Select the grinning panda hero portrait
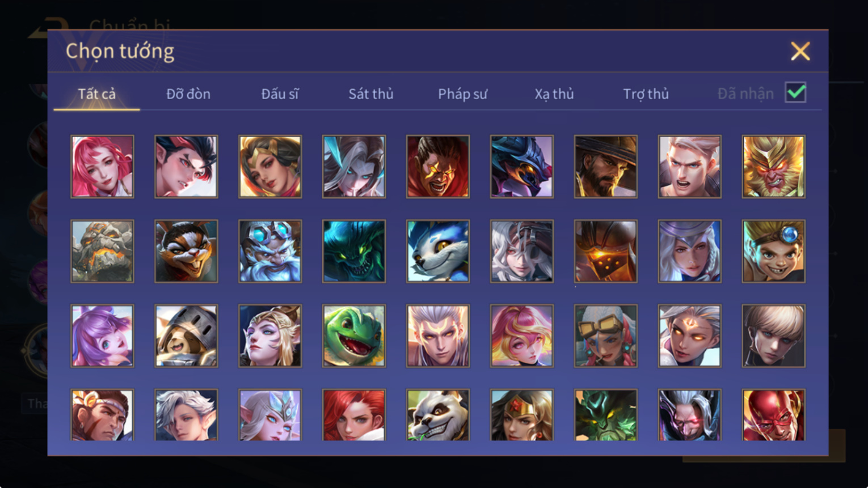 click(438, 415)
